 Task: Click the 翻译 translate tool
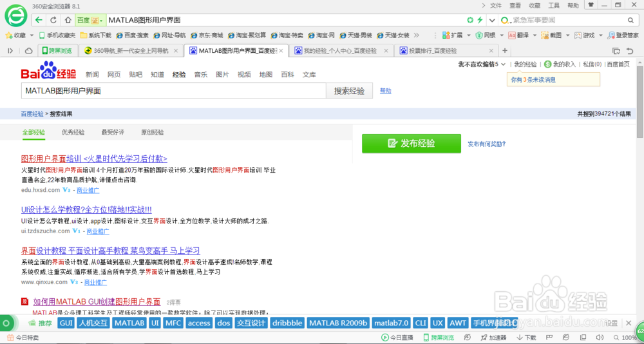pos(518,35)
